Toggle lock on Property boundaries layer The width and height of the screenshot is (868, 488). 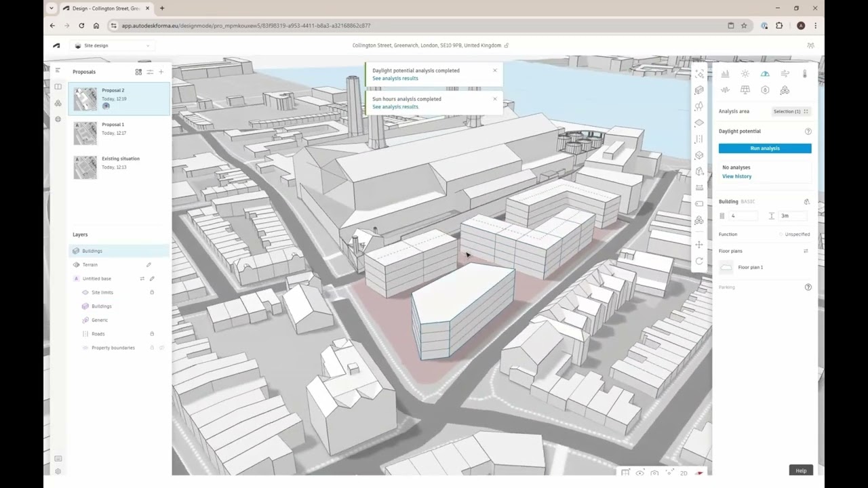(152, 348)
